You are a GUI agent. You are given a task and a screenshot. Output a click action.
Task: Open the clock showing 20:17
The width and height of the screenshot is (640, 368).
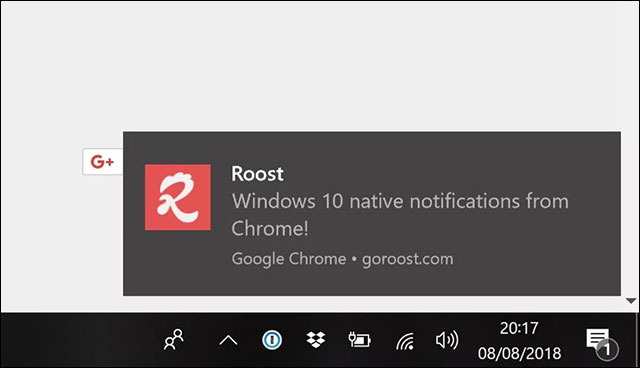point(519,328)
